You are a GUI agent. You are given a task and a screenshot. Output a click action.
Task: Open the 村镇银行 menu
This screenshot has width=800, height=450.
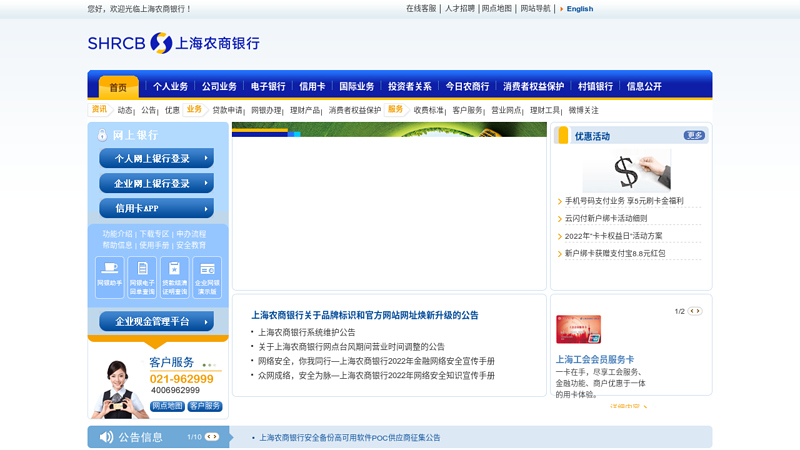coord(595,86)
